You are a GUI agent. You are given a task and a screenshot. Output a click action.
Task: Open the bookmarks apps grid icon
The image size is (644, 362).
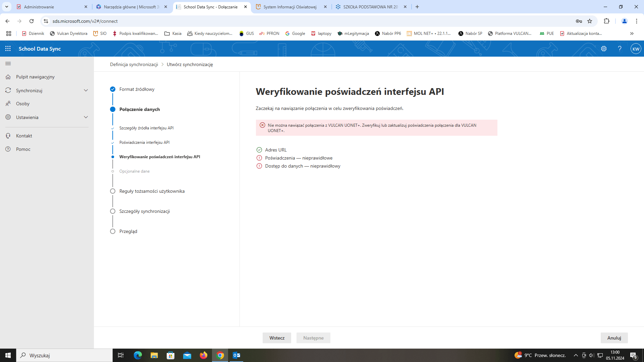(x=9, y=34)
